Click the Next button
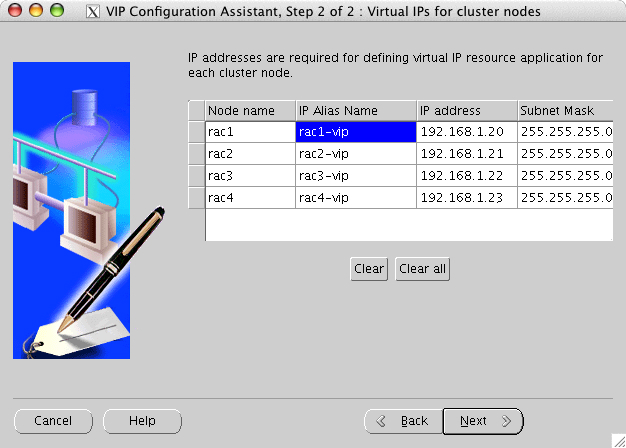The width and height of the screenshot is (626, 448). click(483, 421)
